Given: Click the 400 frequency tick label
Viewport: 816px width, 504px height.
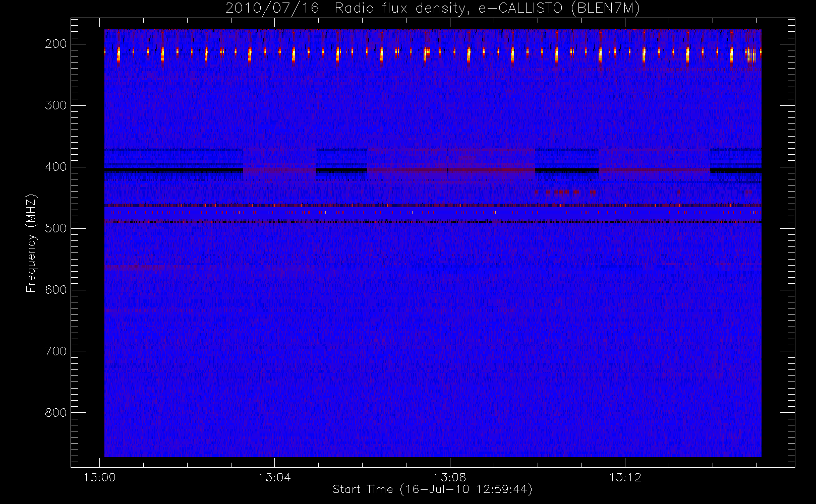Looking at the screenshot, I should tap(56, 167).
